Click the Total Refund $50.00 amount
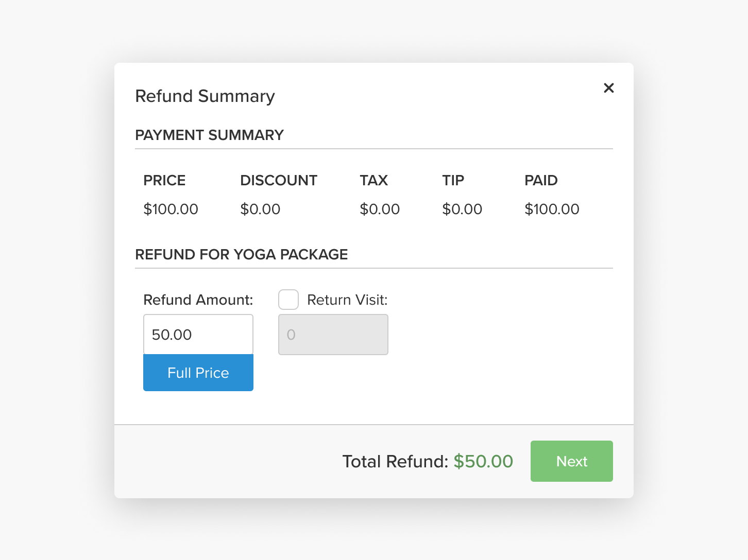Image resolution: width=748 pixels, height=560 pixels. click(x=483, y=461)
